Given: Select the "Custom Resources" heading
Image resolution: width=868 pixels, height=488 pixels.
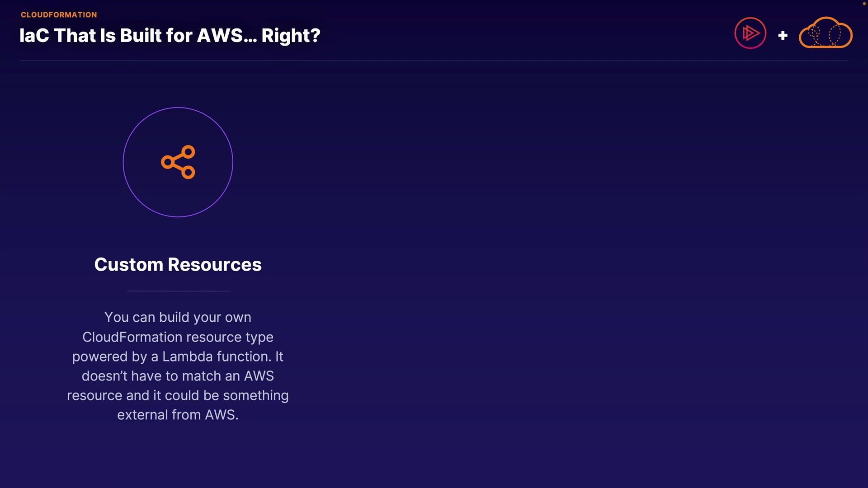Looking at the screenshot, I should coord(178,265).
